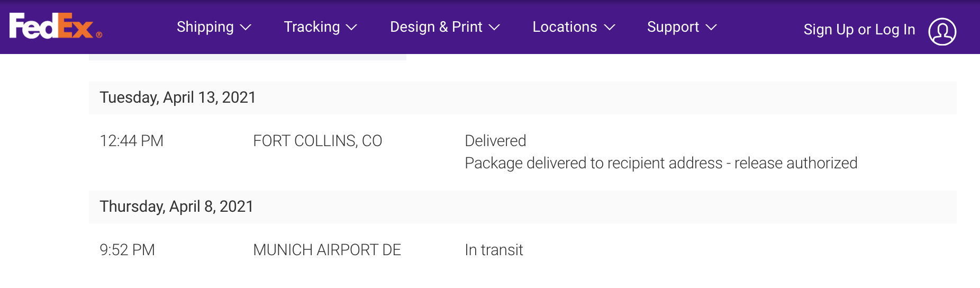Expand the Support dropdown chevron
The image size is (980, 288).
(711, 28)
